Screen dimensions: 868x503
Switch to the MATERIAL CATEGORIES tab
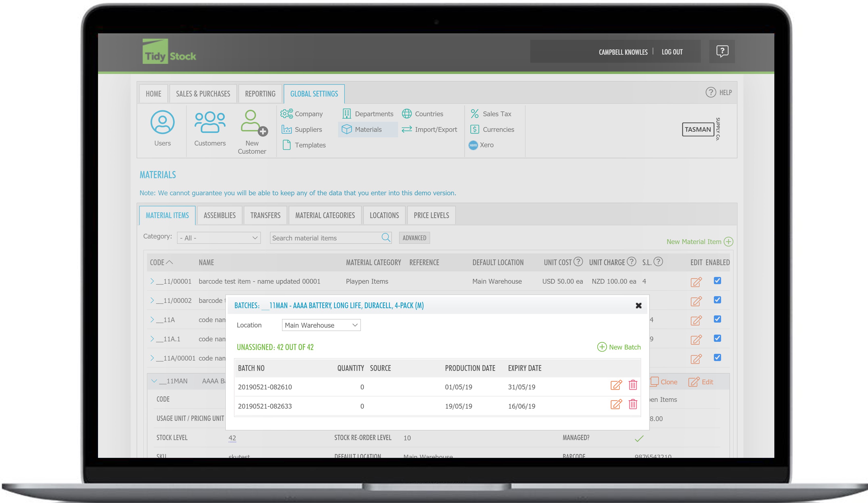[325, 215]
